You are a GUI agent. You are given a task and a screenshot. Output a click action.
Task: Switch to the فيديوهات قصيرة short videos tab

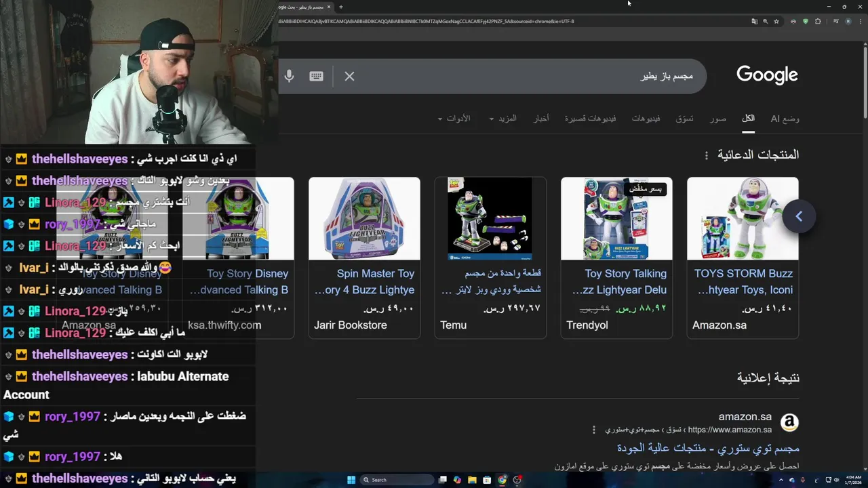[591, 119]
